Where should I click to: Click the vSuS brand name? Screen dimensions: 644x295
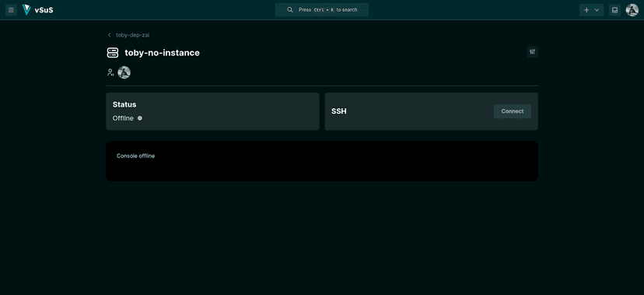point(44,10)
